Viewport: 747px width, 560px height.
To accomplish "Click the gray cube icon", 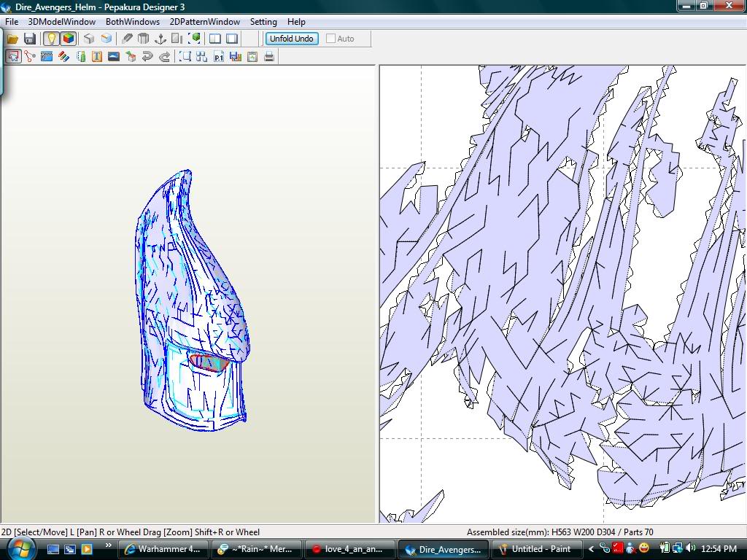I will (88, 39).
